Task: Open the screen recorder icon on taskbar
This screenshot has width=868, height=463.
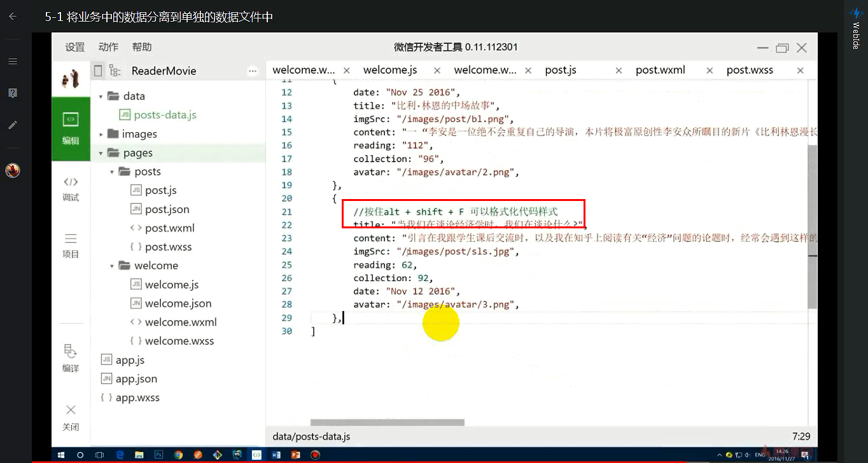Action: [314, 455]
